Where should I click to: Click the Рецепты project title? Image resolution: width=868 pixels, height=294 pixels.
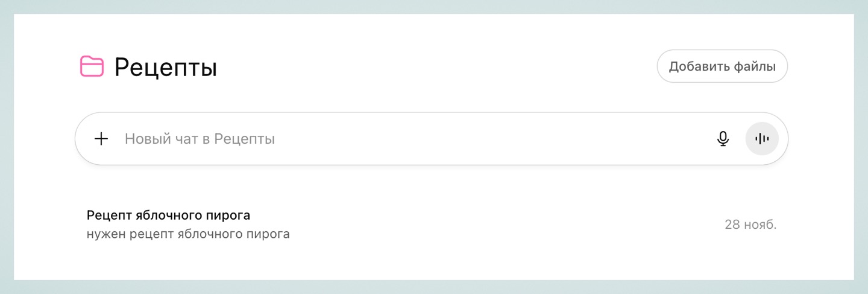pyautogui.click(x=166, y=68)
